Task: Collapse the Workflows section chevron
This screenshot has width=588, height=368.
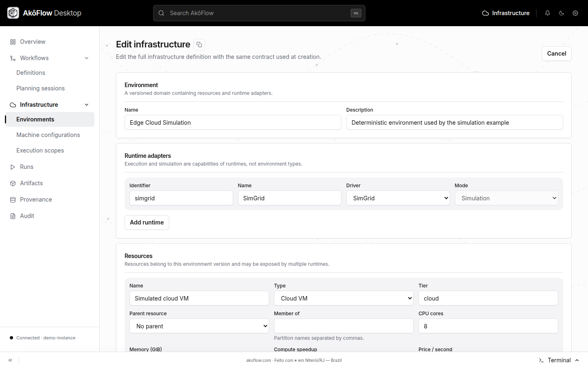Action: (87, 58)
